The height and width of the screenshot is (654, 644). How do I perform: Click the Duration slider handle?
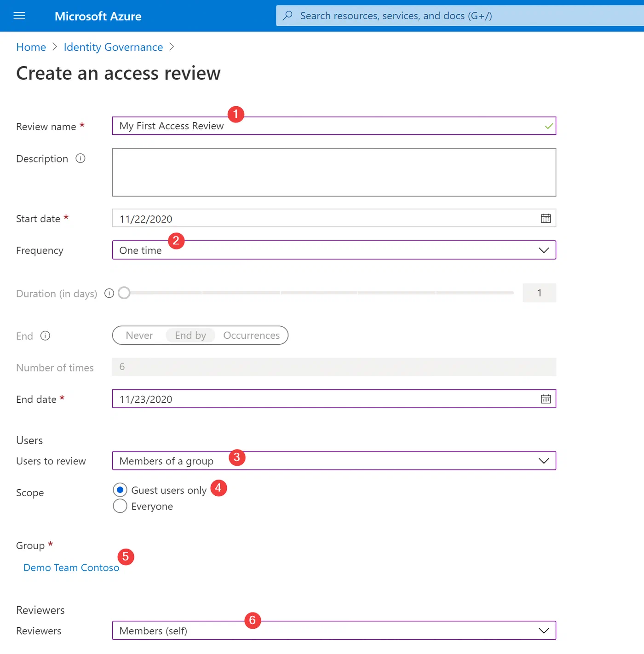point(124,293)
